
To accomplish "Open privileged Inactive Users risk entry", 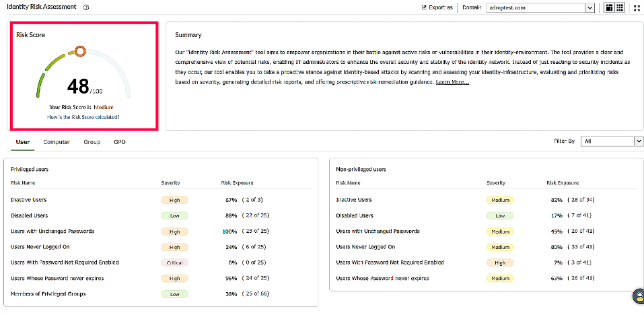I will tap(29, 200).
